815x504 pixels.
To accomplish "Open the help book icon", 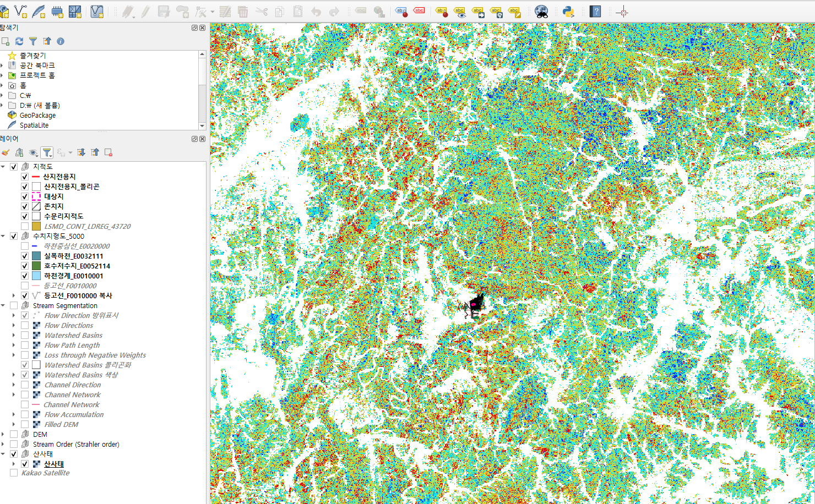I will pos(595,11).
